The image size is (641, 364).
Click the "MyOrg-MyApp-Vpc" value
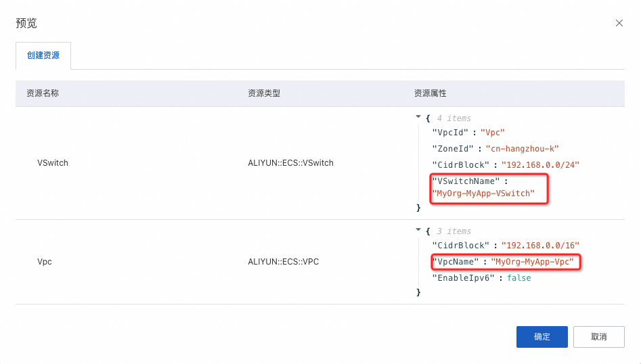coord(532,261)
